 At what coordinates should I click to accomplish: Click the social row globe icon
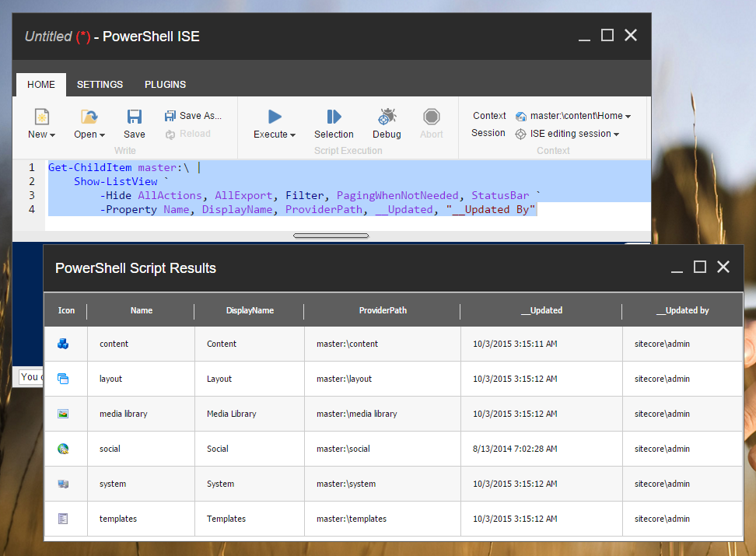(x=64, y=449)
